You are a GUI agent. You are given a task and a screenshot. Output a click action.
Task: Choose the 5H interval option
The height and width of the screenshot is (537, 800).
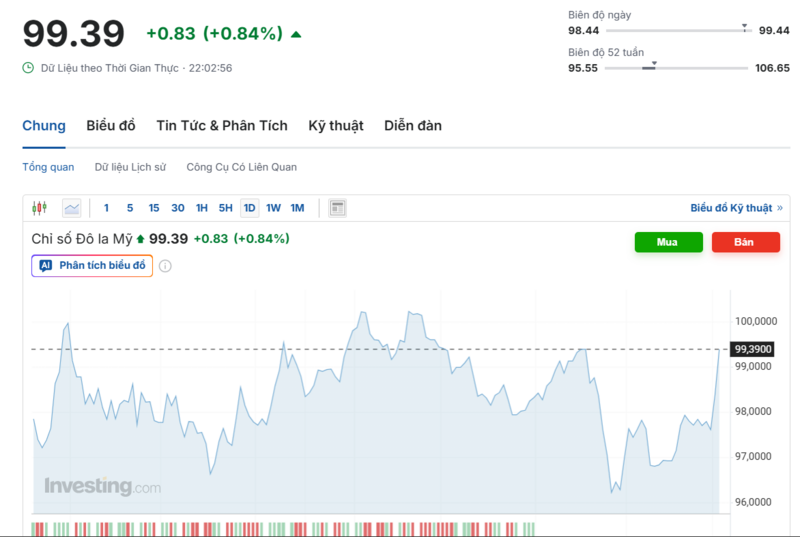(225, 208)
